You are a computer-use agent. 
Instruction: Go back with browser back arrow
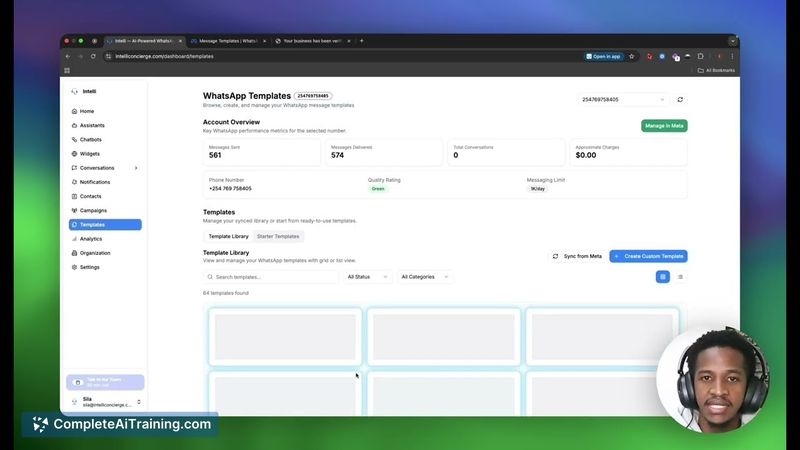point(68,57)
